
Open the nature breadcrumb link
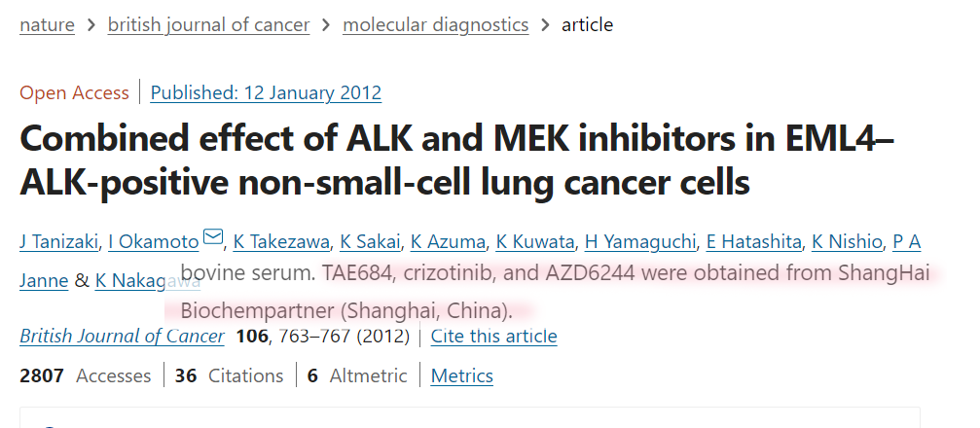click(x=47, y=25)
